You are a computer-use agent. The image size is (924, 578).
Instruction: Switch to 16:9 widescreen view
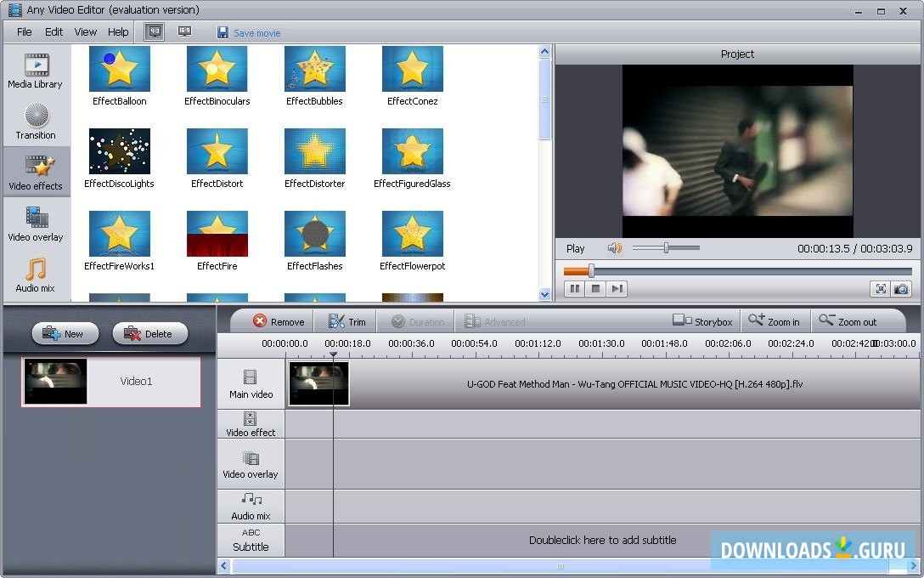click(184, 31)
